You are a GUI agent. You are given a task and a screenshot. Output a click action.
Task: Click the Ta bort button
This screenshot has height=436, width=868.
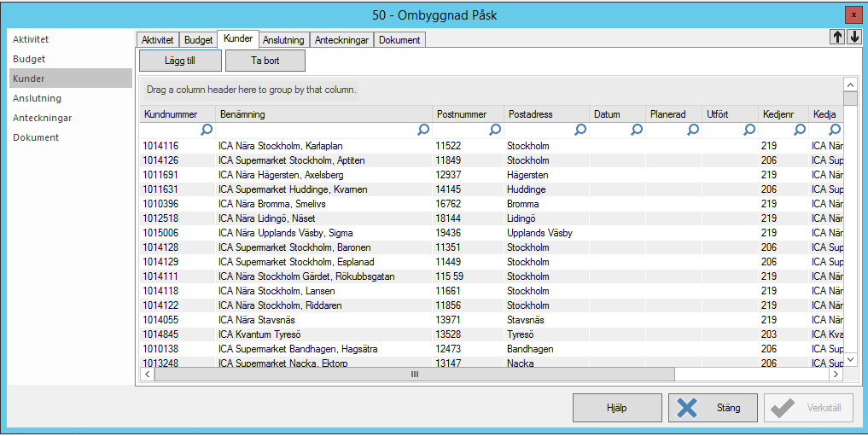click(x=265, y=61)
